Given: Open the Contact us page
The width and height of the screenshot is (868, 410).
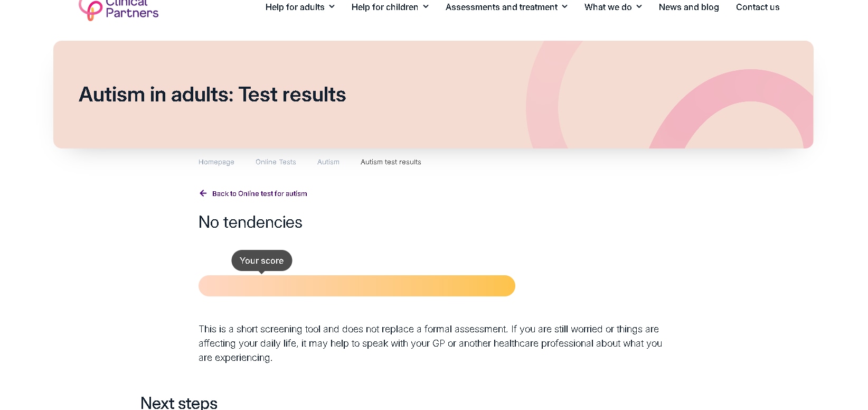Looking at the screenshot, I should pyautogui.click(x=758, y=7).
